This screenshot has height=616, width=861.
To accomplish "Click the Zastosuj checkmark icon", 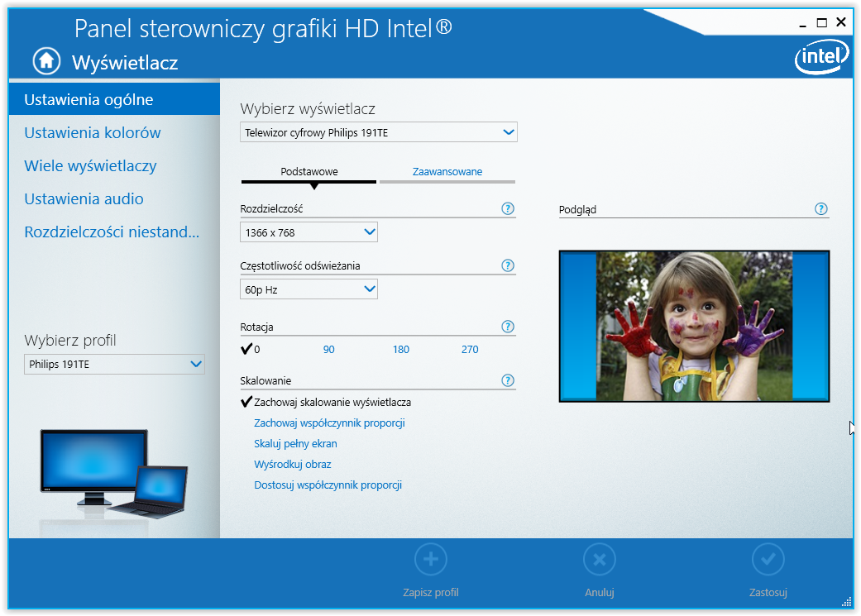I will [x=768, y=560].
